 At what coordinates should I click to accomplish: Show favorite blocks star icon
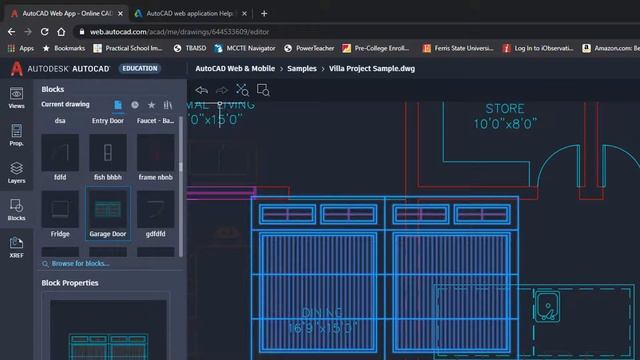tap(151, 105)
